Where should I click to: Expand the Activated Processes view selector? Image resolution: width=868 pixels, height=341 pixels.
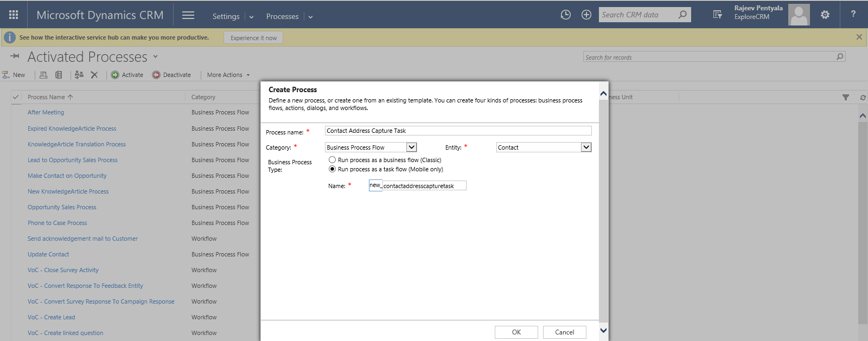pyautogui.click(x=155, y=56)
